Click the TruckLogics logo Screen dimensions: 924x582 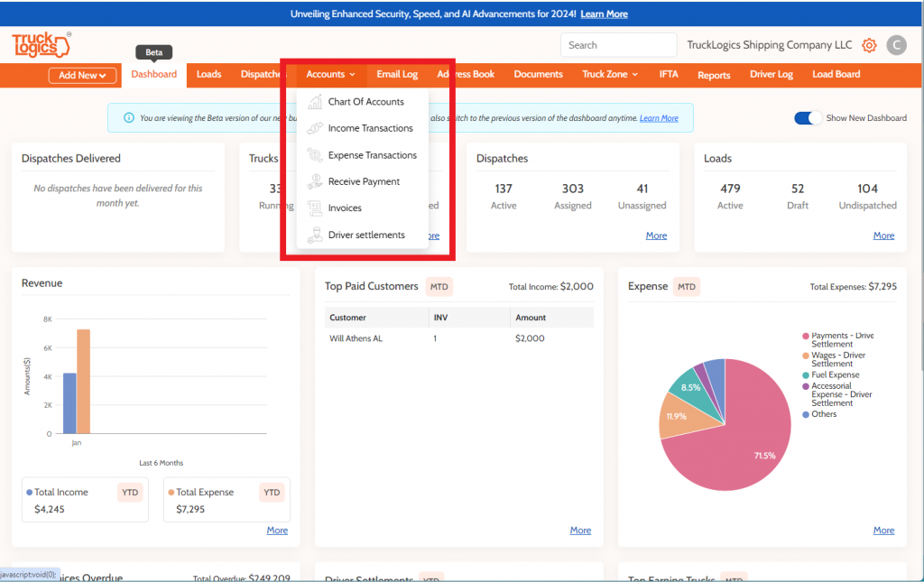click(41, 45)
